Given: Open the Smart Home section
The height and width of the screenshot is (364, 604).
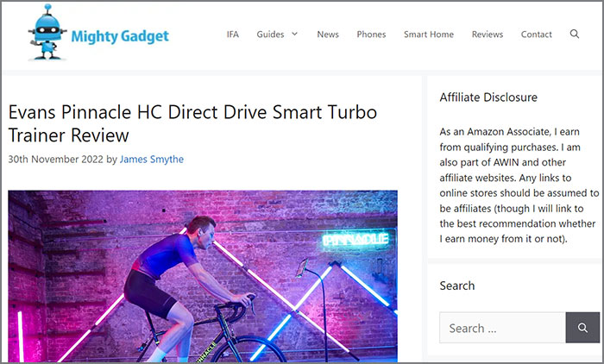Looking at the screenshot, I should pyautogui.click(x=429, y=35).
